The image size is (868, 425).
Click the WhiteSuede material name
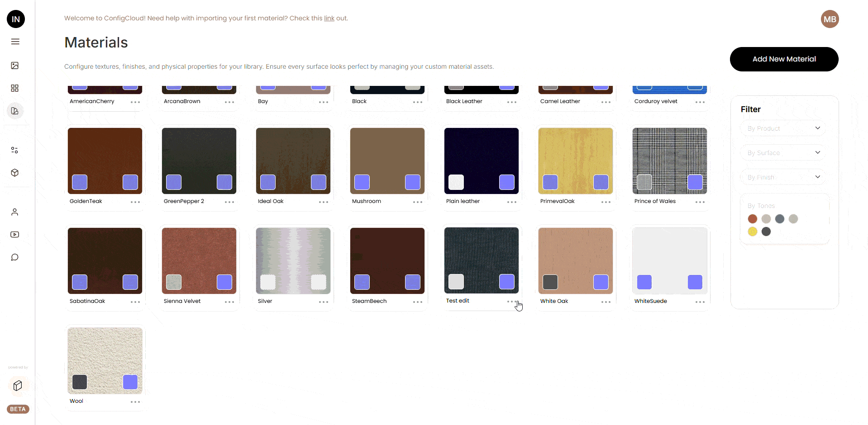point(651,301)
